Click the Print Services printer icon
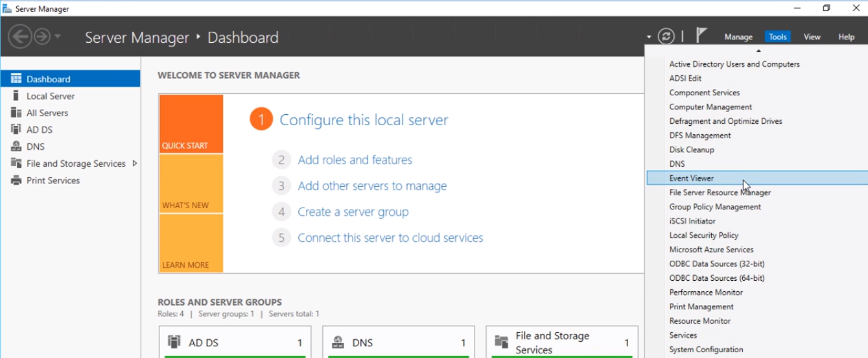Screen dimensions: 868x358 16,180
